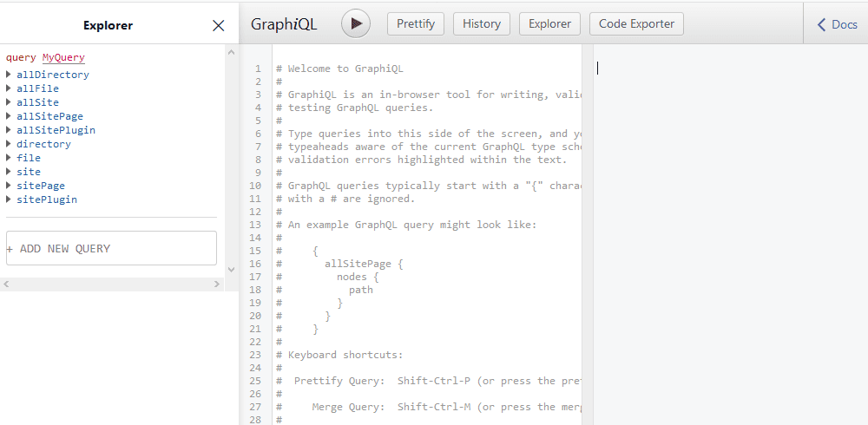Click the Prettify button
Screen dimensions: 868x425
pyautogui.click(x=416, y=23)
